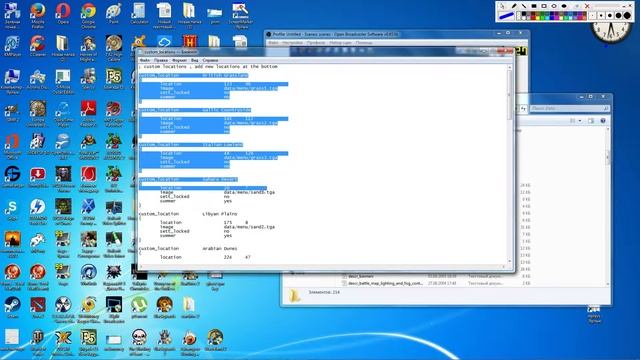The height and width of the screenshot is (360, 640).
Task: Open the uTorrent desktop shortcut
Action: click(x=139, y=308)
